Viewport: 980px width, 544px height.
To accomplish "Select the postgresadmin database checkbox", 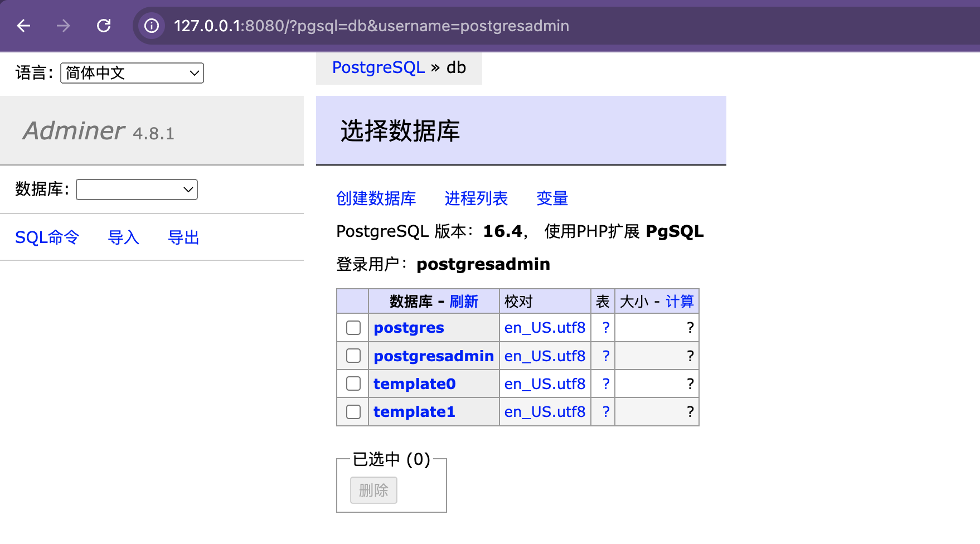I will point(353,356).
